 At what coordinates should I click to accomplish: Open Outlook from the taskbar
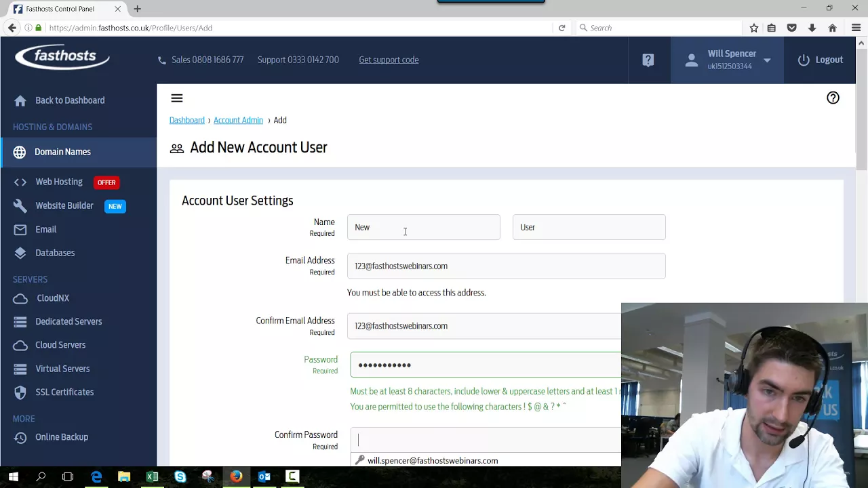coord(264,477)
